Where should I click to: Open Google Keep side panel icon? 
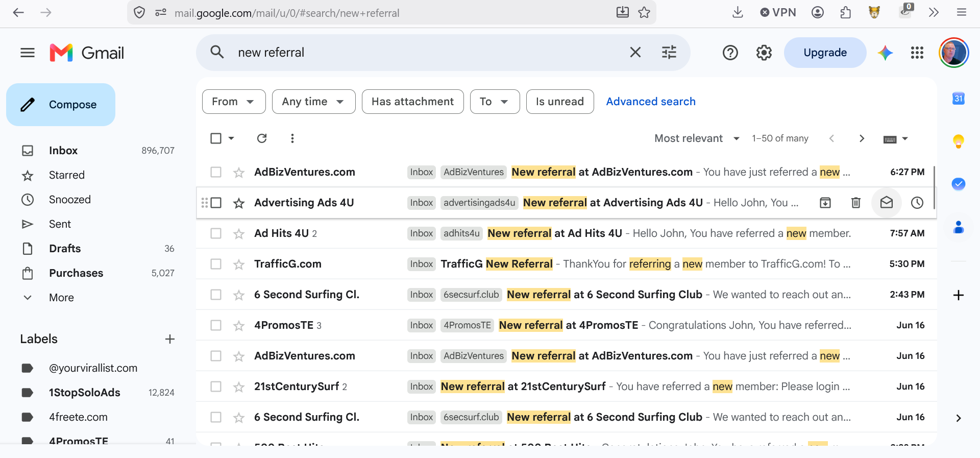point(959,141)
